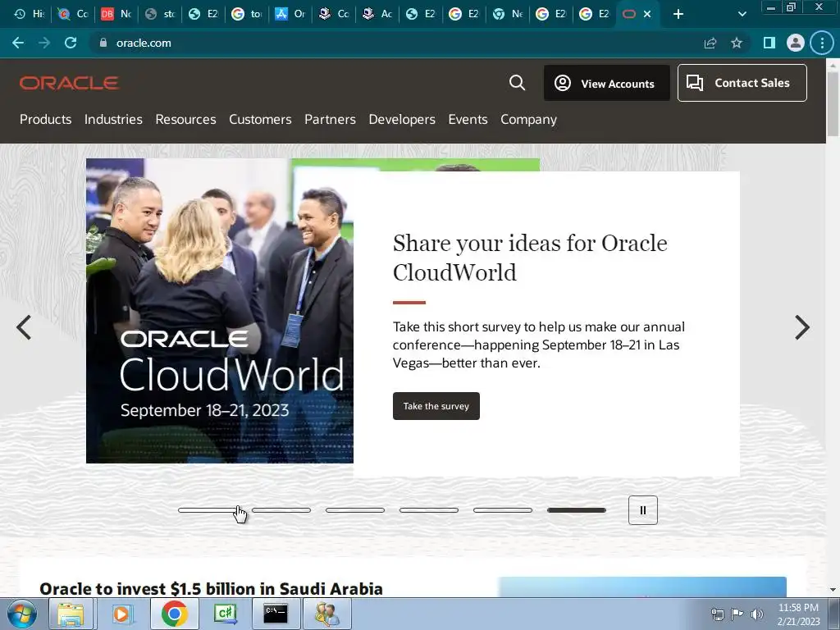Open Chrome's three-dot menu
This screenshot has height=630, width=840.
point(822,43)
